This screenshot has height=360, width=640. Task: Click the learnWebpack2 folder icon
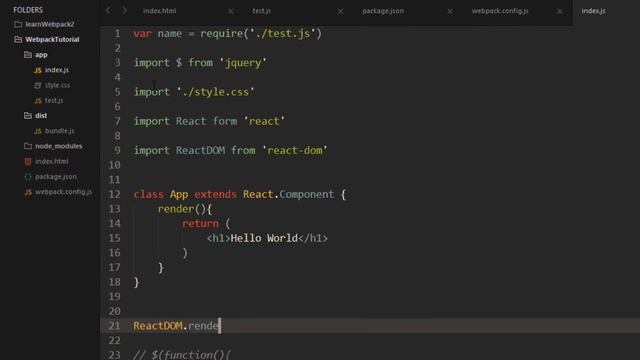(18, 24)
